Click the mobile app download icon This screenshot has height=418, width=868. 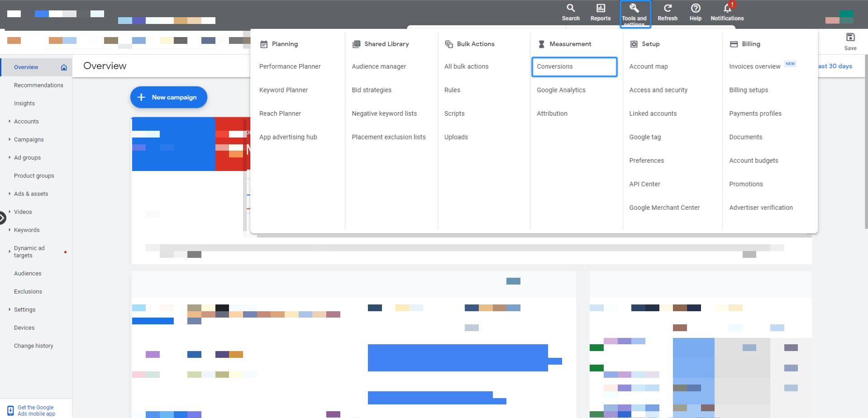pos(10,410)
